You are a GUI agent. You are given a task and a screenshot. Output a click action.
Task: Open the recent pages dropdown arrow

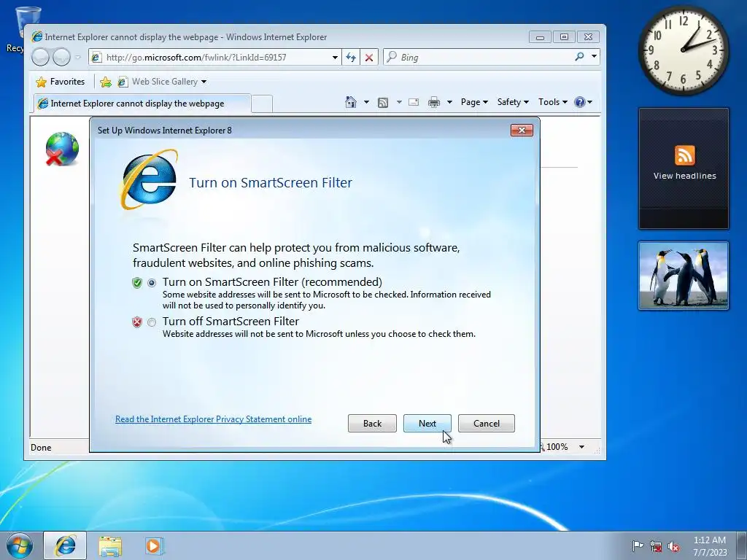[x=77, y=58]
